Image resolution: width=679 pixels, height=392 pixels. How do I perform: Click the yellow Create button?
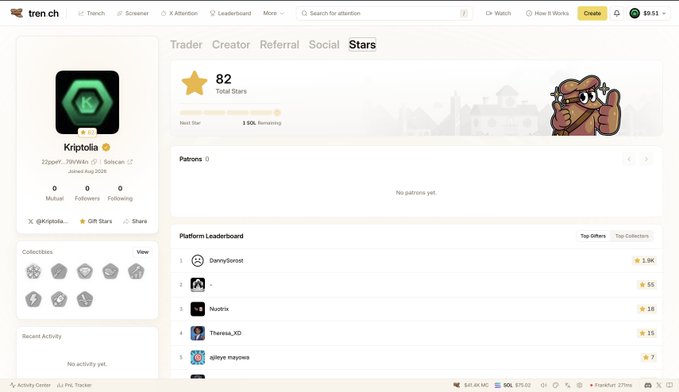point(592,13)
